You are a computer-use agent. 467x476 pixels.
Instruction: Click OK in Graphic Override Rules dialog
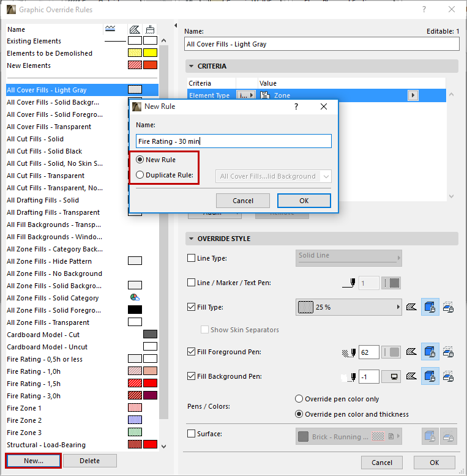coord(435,463)
